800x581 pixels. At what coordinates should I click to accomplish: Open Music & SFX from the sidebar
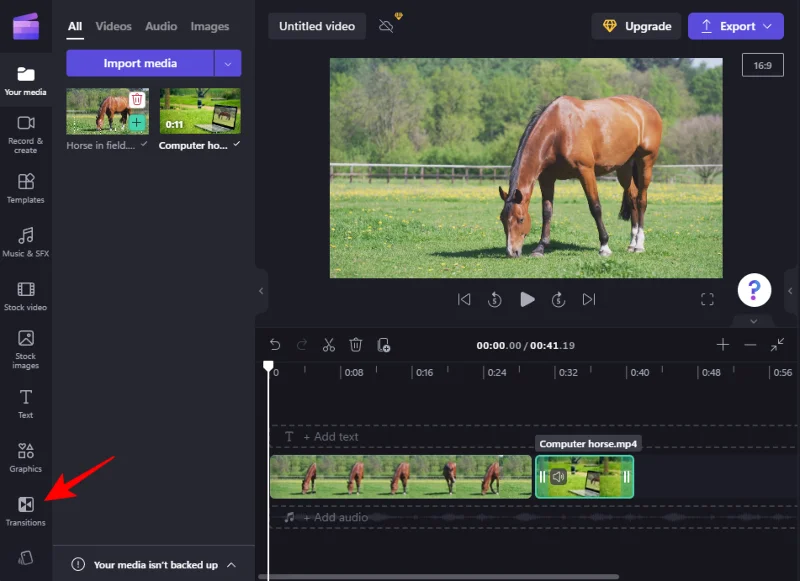[26, 239]
